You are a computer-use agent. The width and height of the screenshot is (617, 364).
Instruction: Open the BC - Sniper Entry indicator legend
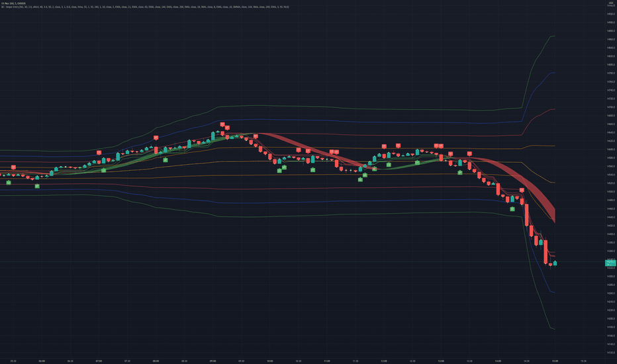[x=145, y=7]
